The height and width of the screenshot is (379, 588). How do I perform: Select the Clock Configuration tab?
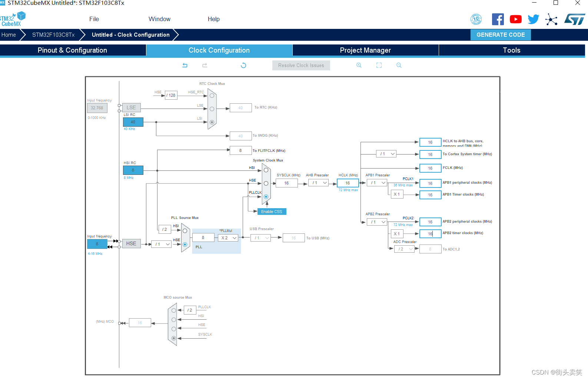click(219, 50)
